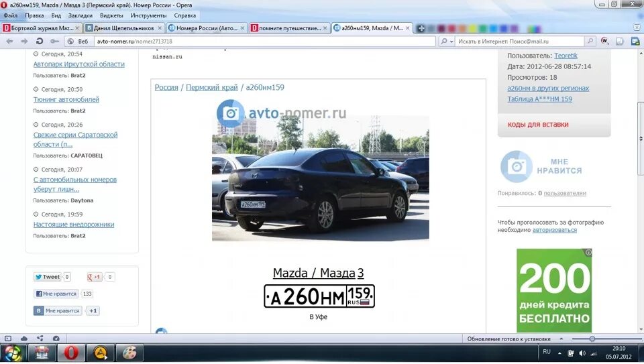Open Настоящие внедорожники link
Screen dimensions: 644x364
click(x=74, y=225)
